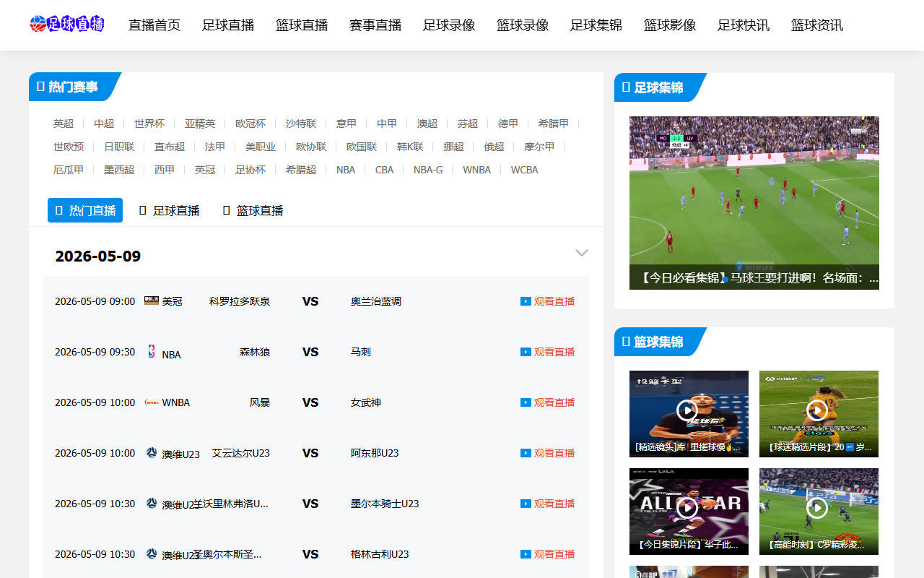
Task: Click the NBA league logo in the 森林狼 row
Action: tap(152, 351)
